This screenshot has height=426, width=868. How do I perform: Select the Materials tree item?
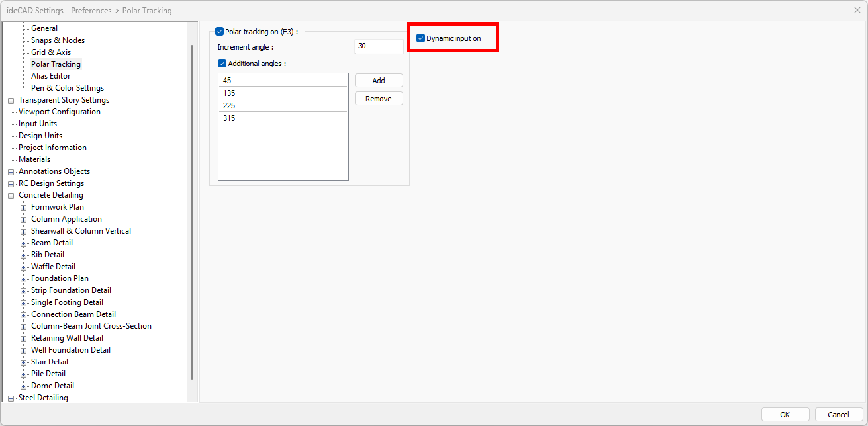(34, 159)
